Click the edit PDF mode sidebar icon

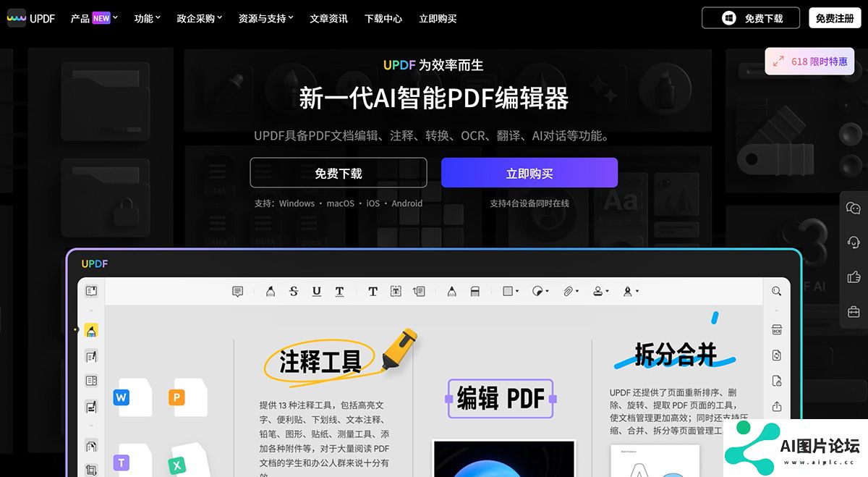point(91,356)
